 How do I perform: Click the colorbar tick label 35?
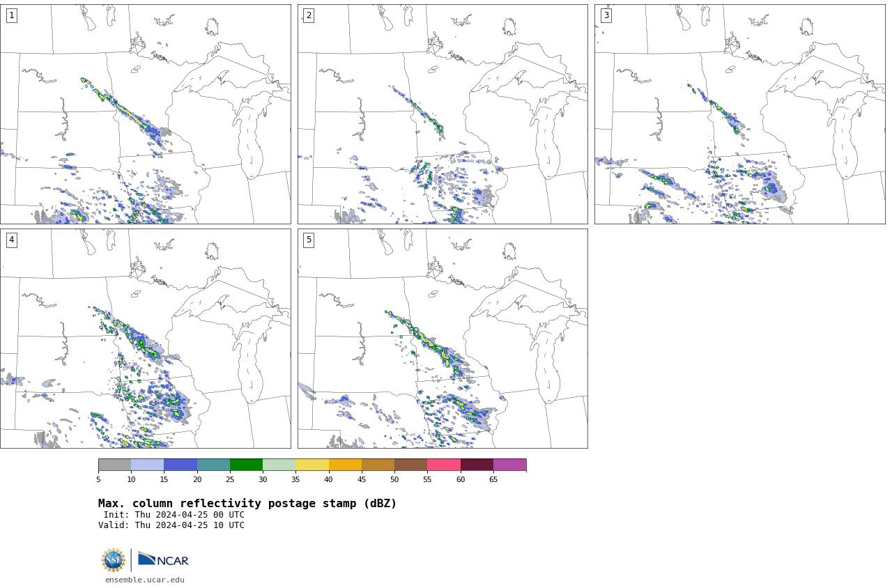pos(295,479)
